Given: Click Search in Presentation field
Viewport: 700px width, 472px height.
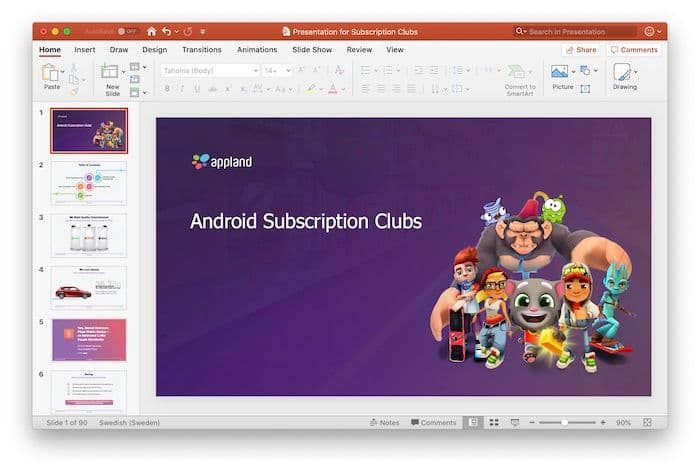Looking at the screenshot, I should tap(575, 32).
